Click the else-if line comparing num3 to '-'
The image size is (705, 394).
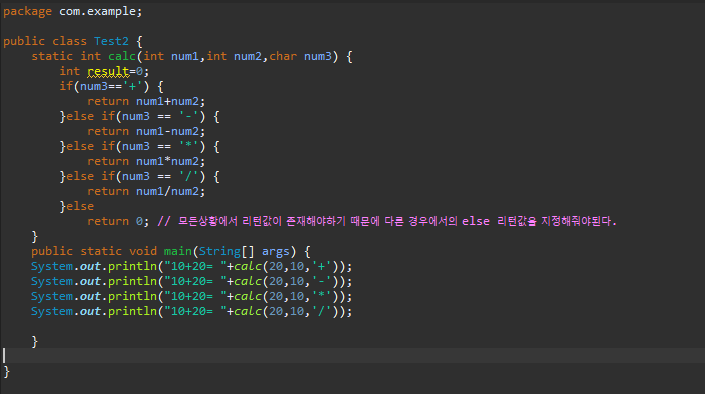point(139,116)
